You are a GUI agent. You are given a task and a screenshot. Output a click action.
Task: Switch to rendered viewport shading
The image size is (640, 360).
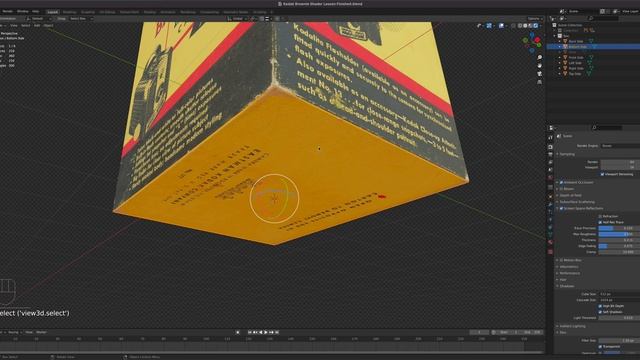tap(536, 26)
